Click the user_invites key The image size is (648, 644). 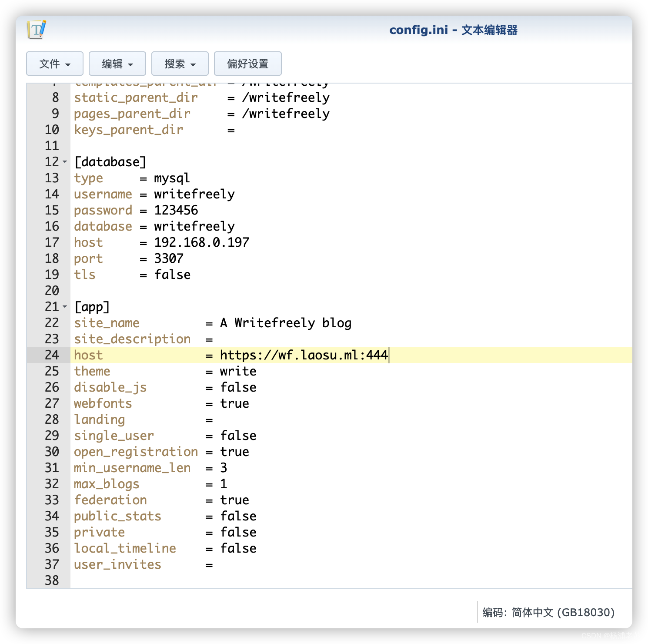(117, 564)
